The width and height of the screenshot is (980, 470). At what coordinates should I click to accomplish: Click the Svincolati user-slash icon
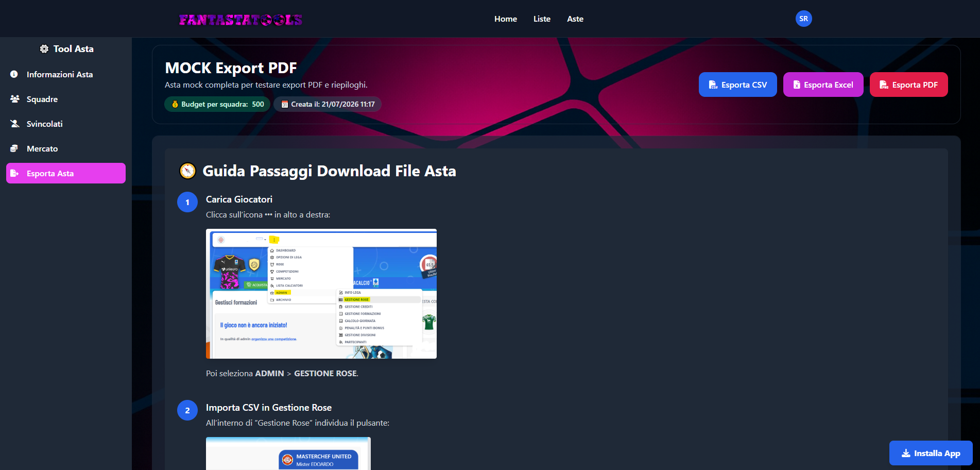pos(15,124)
